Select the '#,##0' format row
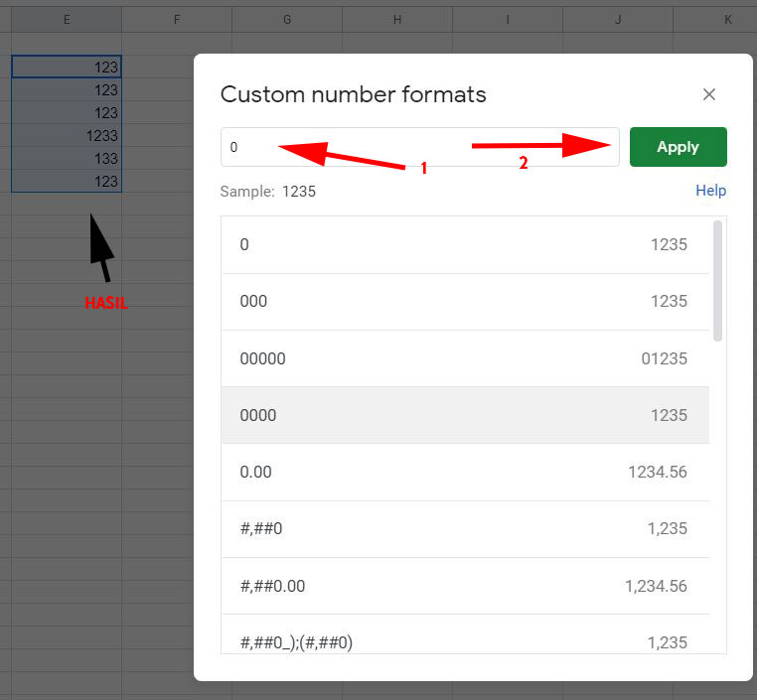 click(465, 529)
